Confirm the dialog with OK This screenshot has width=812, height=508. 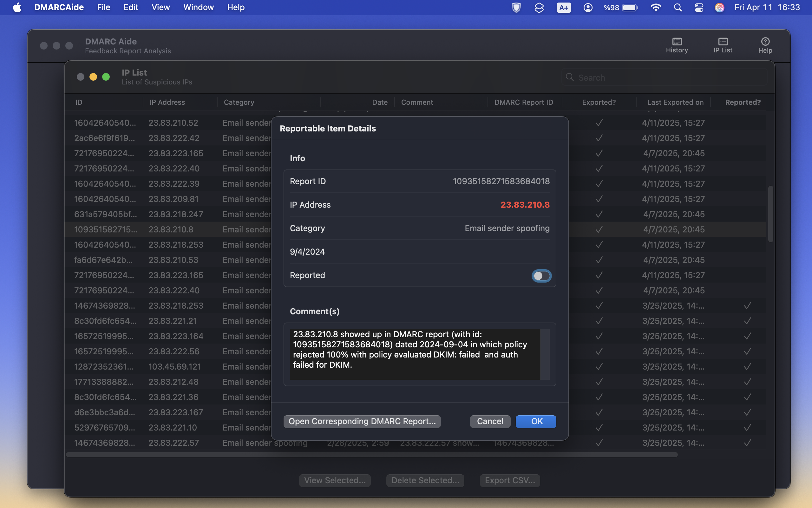pyautogui.click(x=536, y=421)
